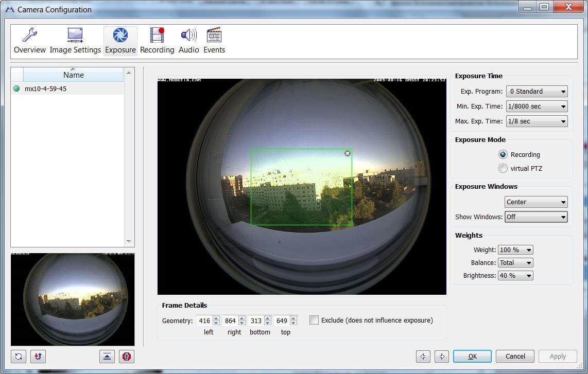Enable the Exclude from exposure checkbox
The image size is (588, 374).
tap(314, 320)
